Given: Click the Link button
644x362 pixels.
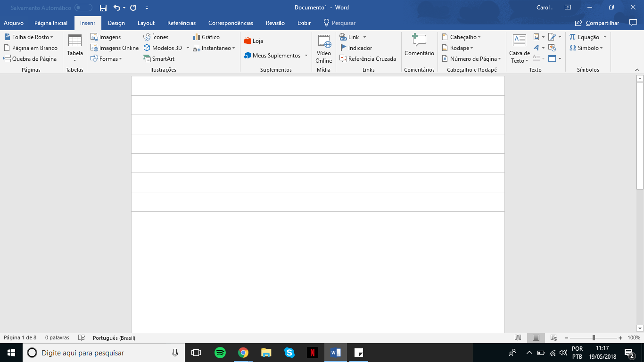Looking at the screenshot, I should point(349,37).
